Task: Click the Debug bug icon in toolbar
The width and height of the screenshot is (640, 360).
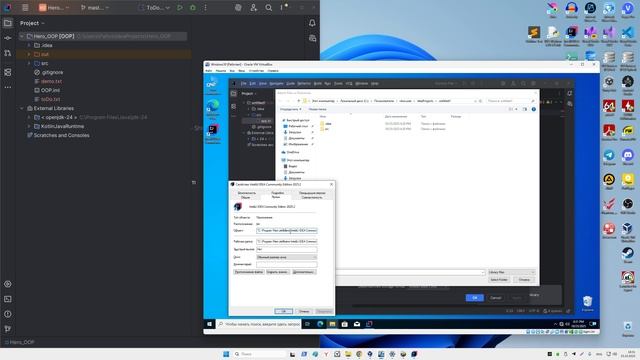Action: [x=193, y=7]
